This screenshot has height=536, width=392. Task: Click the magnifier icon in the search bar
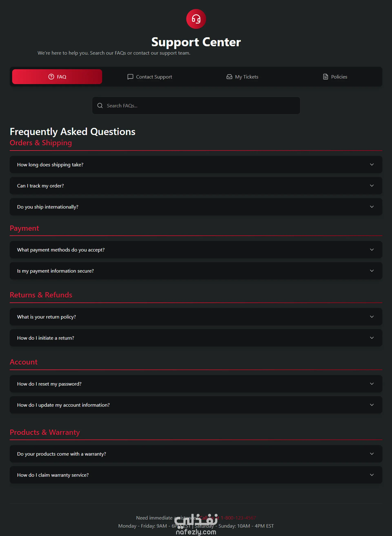tap(100, 106)
